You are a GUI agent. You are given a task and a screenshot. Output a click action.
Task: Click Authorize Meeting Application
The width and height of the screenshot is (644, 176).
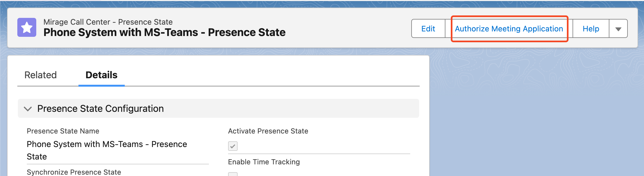pyautogui.click(x=509, y=28)
